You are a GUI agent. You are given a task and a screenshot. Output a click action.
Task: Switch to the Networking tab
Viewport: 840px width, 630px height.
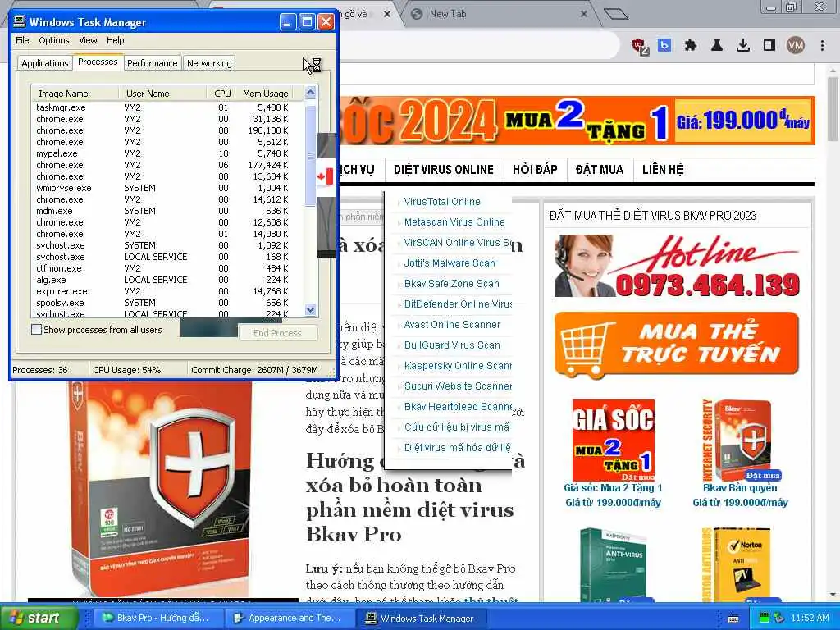209,63
